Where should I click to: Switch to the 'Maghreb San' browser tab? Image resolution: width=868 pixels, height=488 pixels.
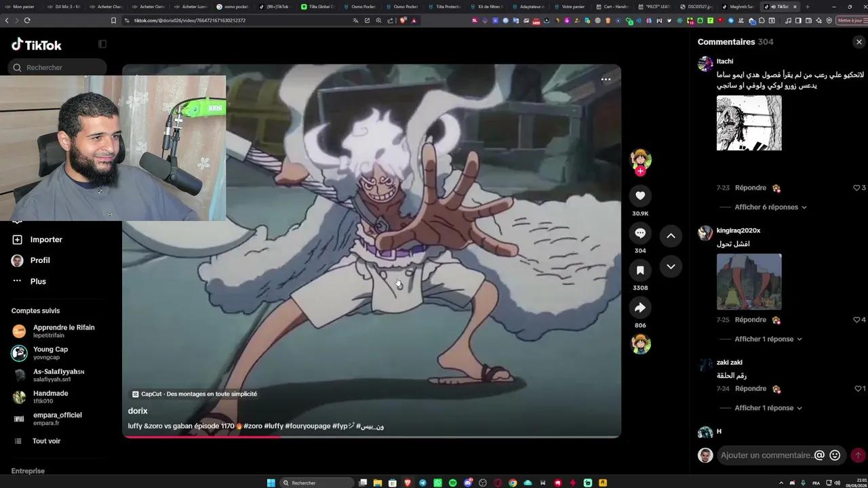pos(741,7)
